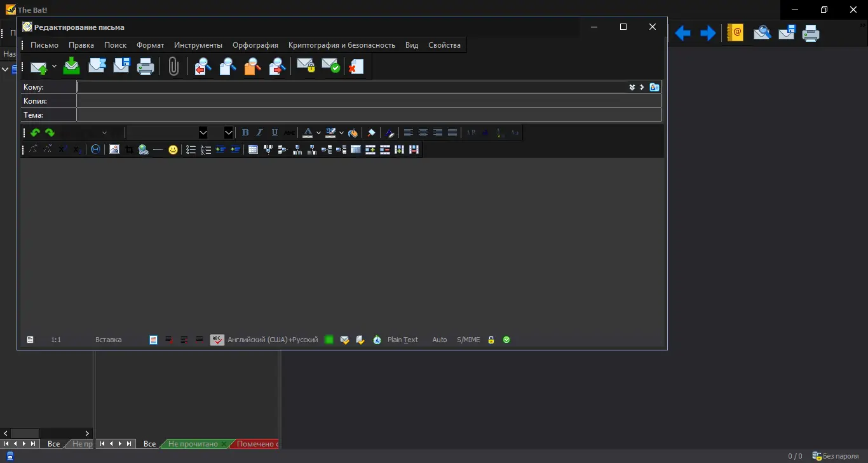This screenshot has height=463, width=868.
Task: Open the address book icon in the Кому row
Action: pos(654,87)
